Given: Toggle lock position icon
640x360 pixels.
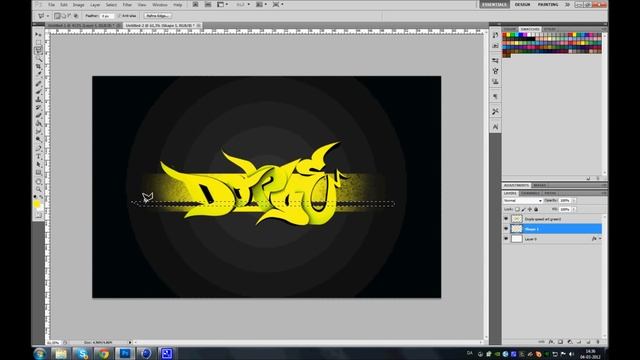Looking at the screenshot, I should [x=529, y=209].
